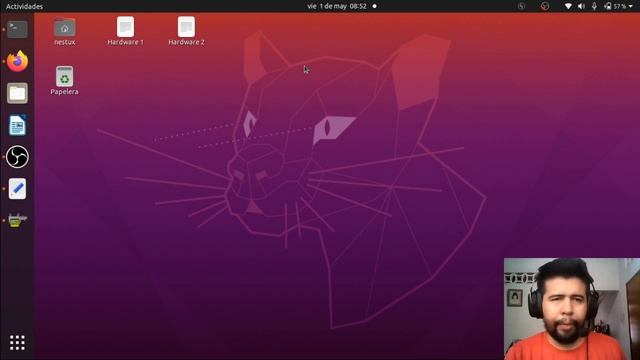Open LibreOffice Writer from the dock

[x=17, y=125]
